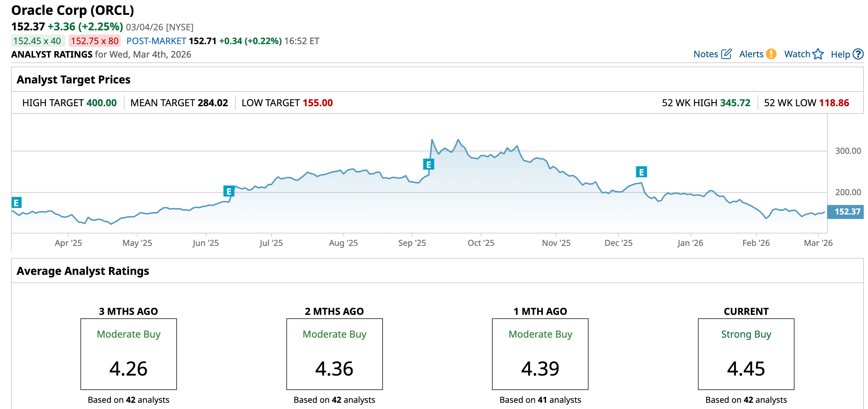Select the 3 Mths Ago 4.26 rating box
This screenshot has height=409, width=868.
(128, 354)
